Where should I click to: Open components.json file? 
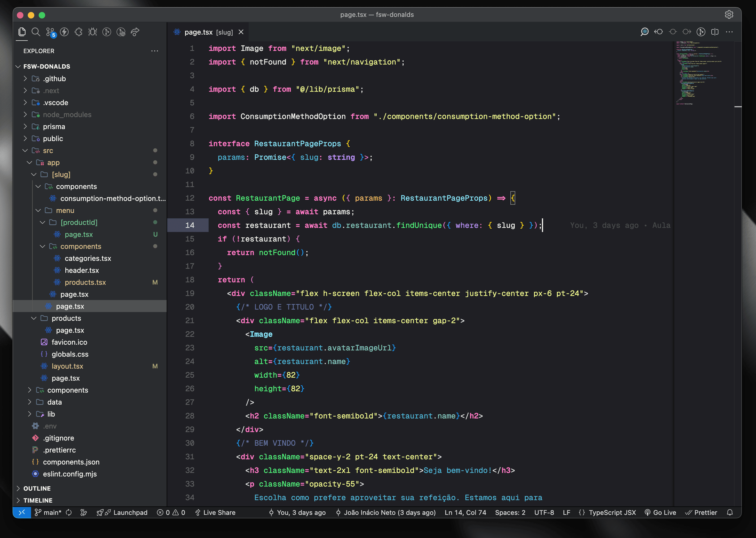(71, 462)
